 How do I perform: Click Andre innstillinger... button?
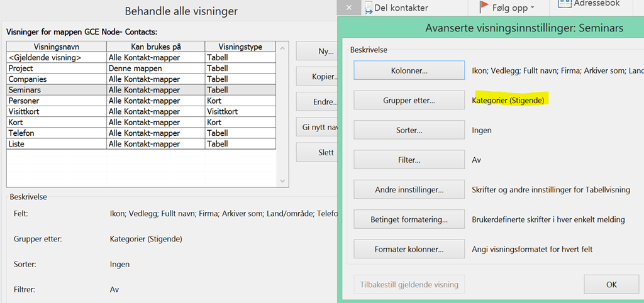[x=409, y=190]
